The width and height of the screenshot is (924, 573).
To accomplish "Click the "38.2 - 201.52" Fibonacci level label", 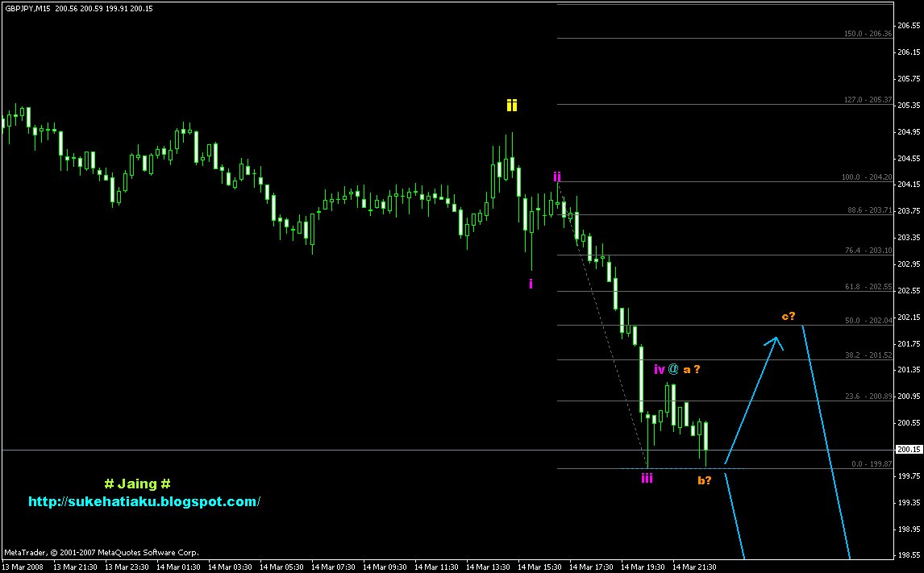I will 870,355.
